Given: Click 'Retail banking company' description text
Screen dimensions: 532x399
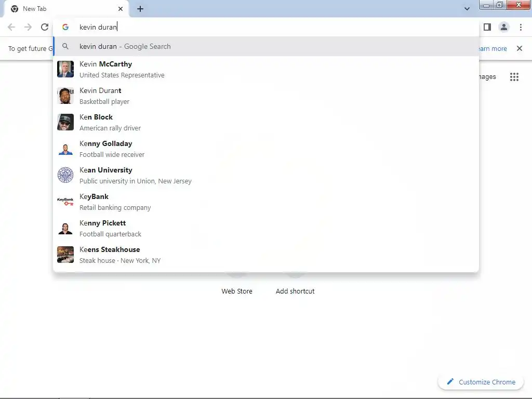Looking at the screenshot, I should (115, 208).
